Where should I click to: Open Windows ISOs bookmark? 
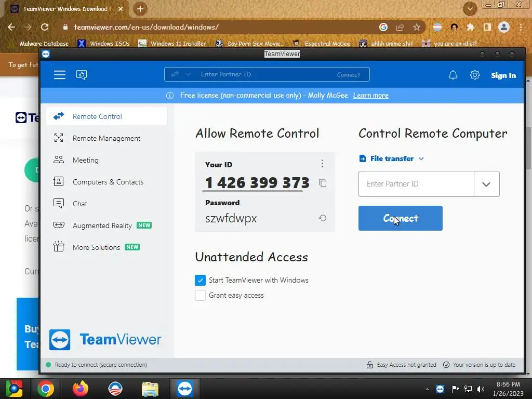[x=104, y=44]
